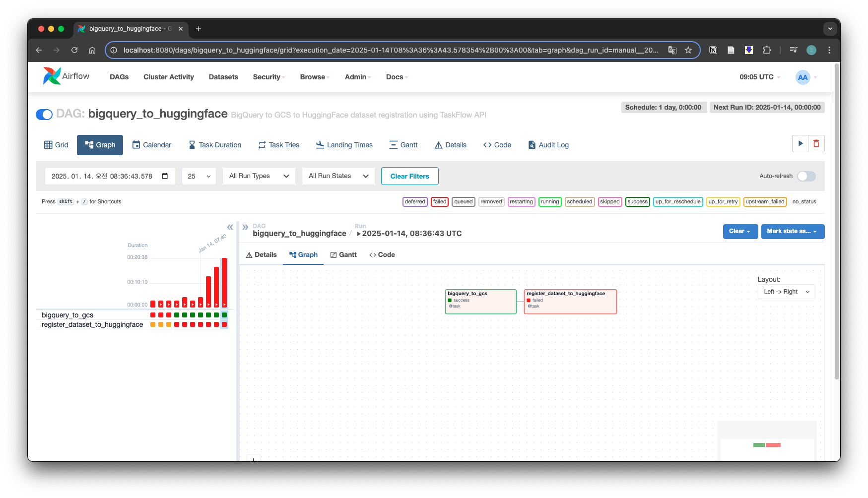Open the Docs menu
Viewport: 868px width, 498px height.
[x=397, y=77]
